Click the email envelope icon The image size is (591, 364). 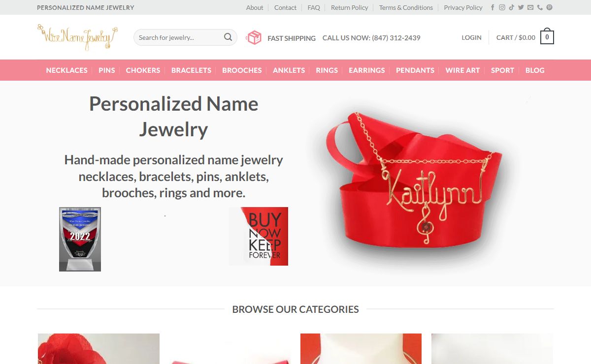(x=530, y=7)
